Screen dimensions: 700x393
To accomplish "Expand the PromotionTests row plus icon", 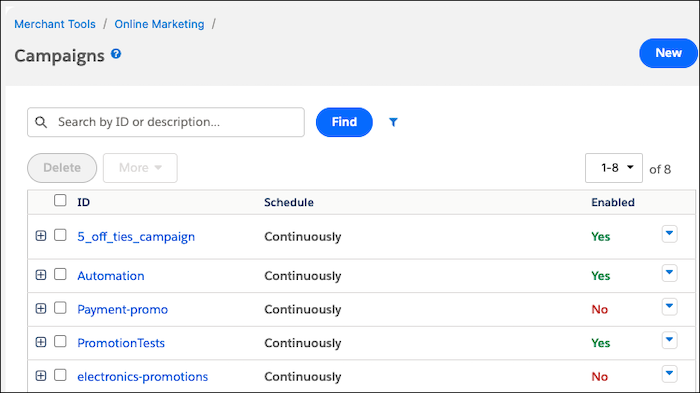I will point(41,342).
